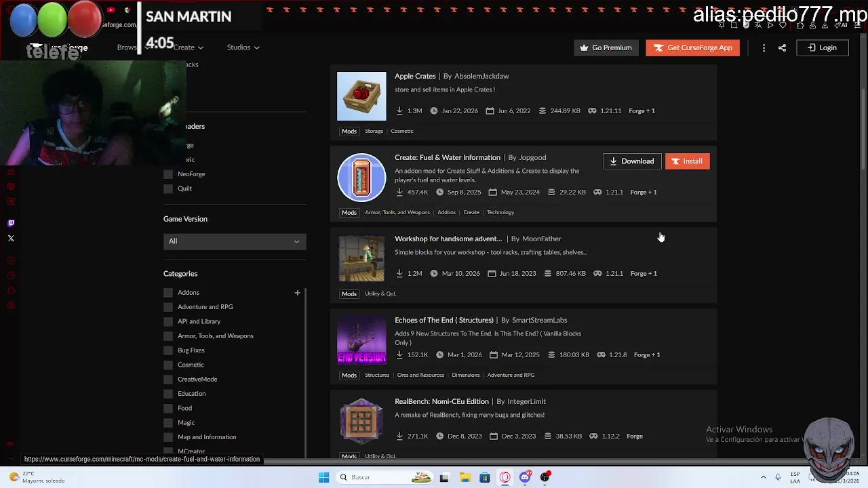Open Task View in the taskbar
The width and height of the screenshot is (868, 488).
(x=444, y=477)
